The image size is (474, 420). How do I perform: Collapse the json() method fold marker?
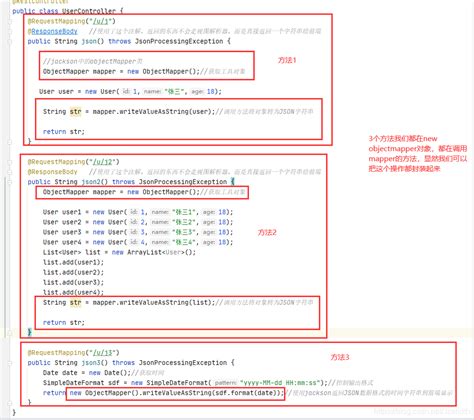click(10, 42)
